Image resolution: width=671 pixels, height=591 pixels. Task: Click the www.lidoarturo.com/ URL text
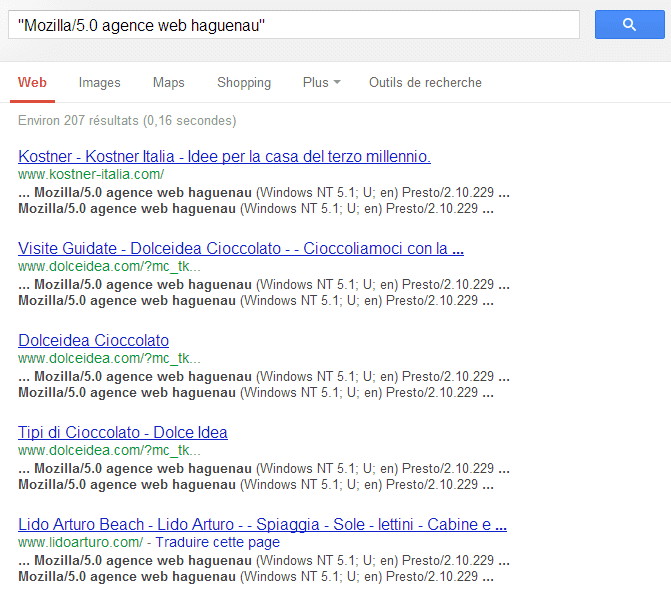click(80, 542)
